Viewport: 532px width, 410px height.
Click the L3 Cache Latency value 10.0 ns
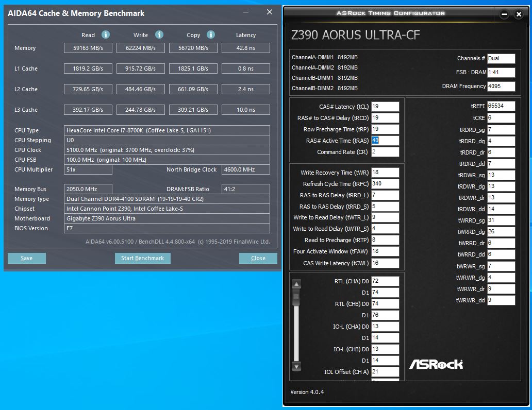[246, 110]
